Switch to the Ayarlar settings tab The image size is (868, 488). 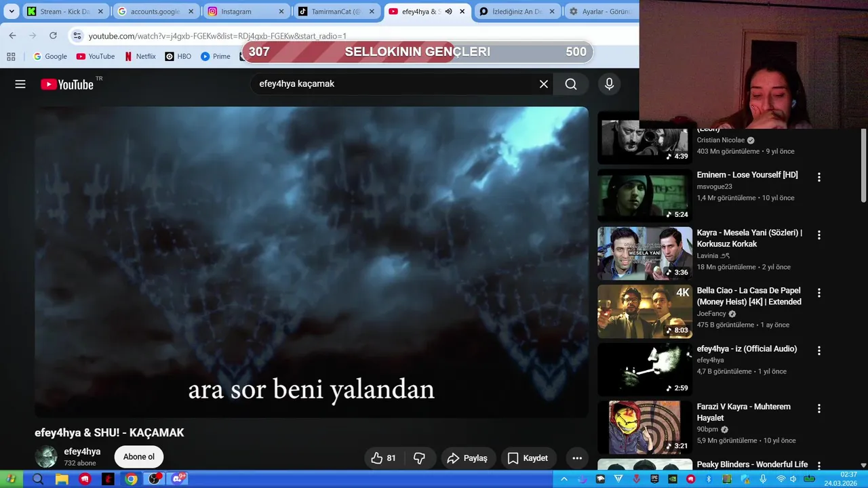pos(601,12)
